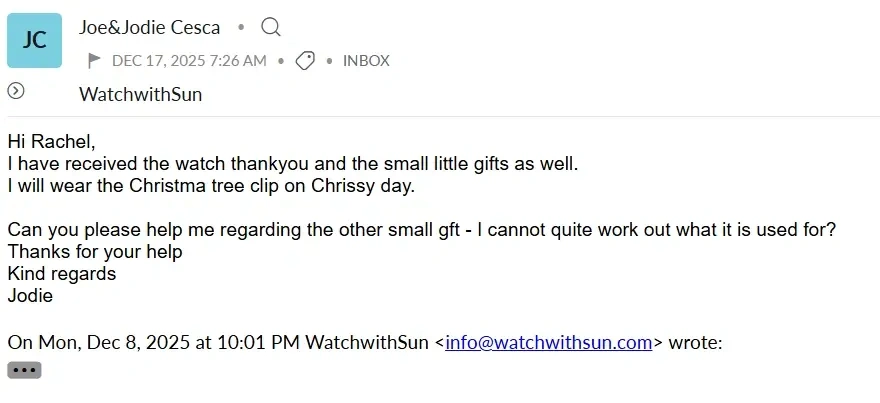Search for emails from Joe&Jodie Cesca using magnifier icon
Screen dimensions: 880x403
[x=271, y=28]
